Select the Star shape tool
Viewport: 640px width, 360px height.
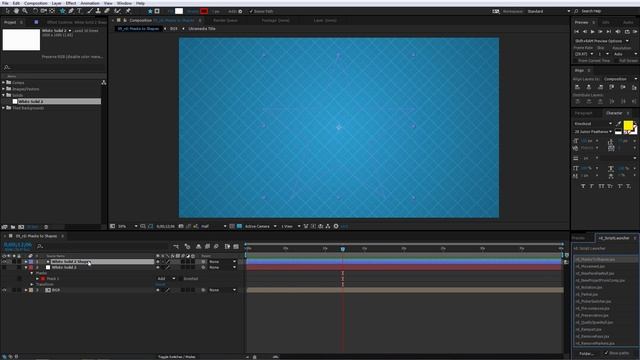point(62,11)
